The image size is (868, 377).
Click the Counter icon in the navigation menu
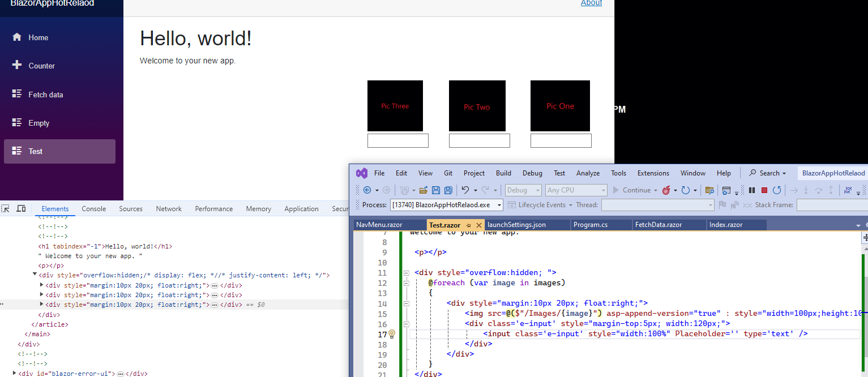coord(17,66)
